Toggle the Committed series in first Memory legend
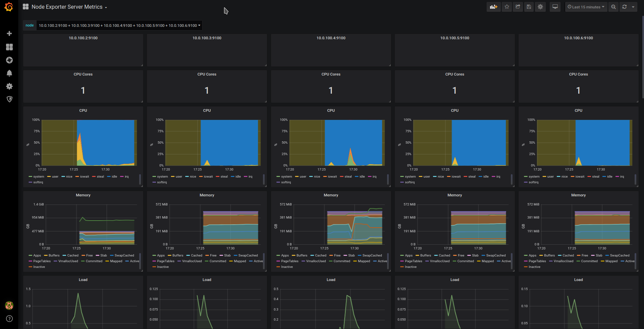The height and width of the screenshot is (329, 644). [x=94, y=261]
